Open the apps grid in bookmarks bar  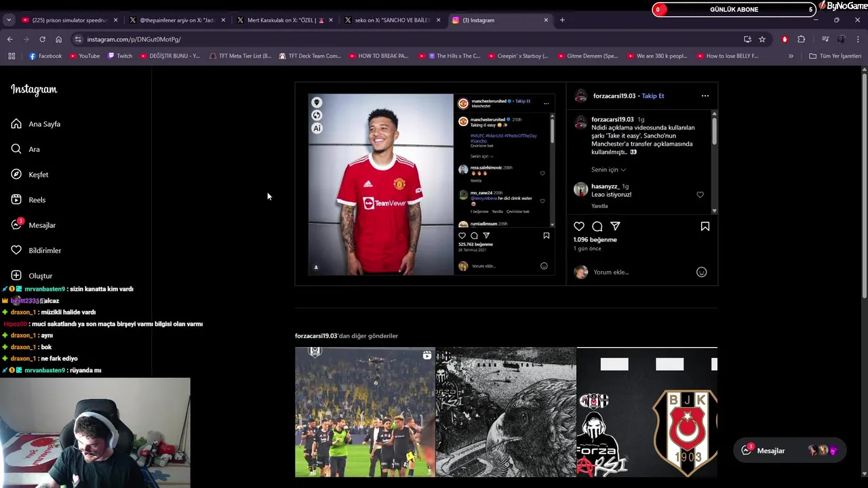tap(12, 56)
